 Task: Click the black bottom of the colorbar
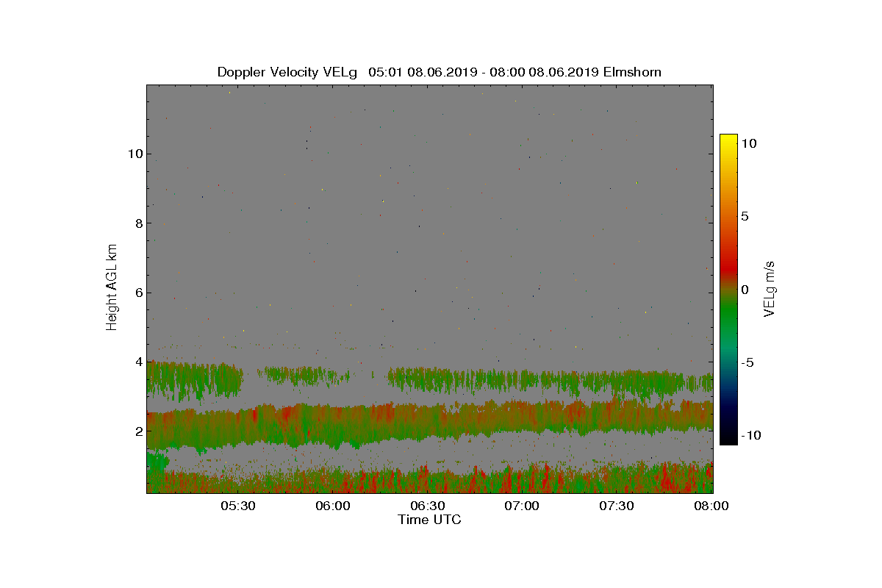pos(728,440)
